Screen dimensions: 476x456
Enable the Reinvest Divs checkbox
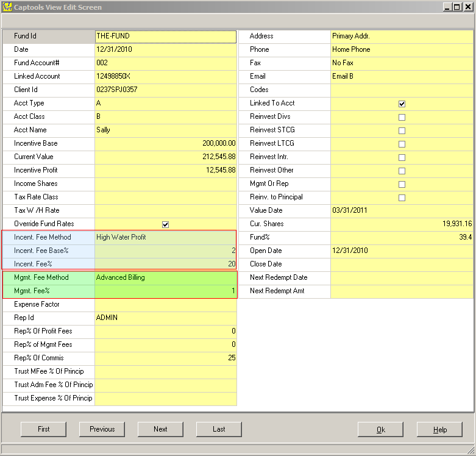[402, 117]
